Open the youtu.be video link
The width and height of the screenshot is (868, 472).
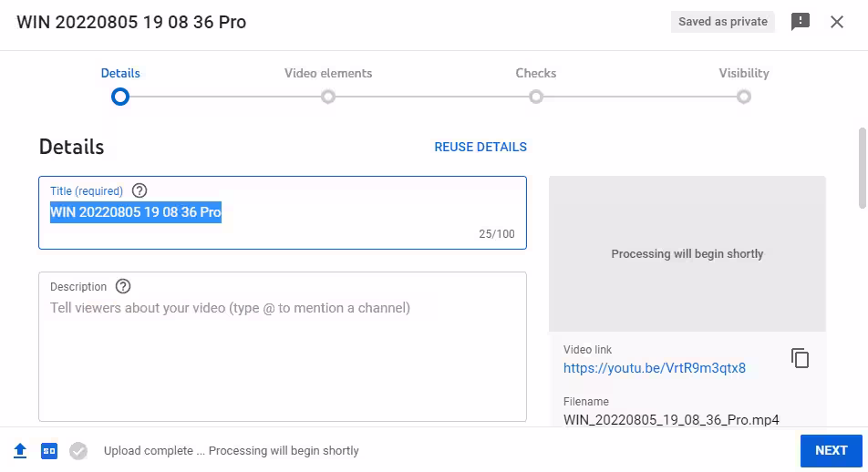click(655, 368)
